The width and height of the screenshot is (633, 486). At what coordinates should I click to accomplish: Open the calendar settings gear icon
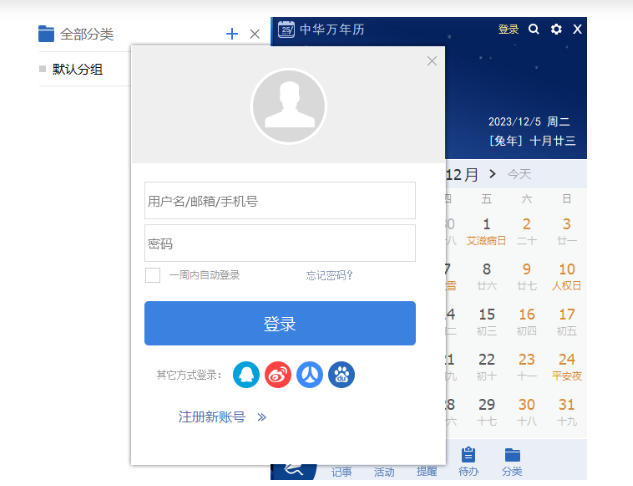click(x=556, y=29)
